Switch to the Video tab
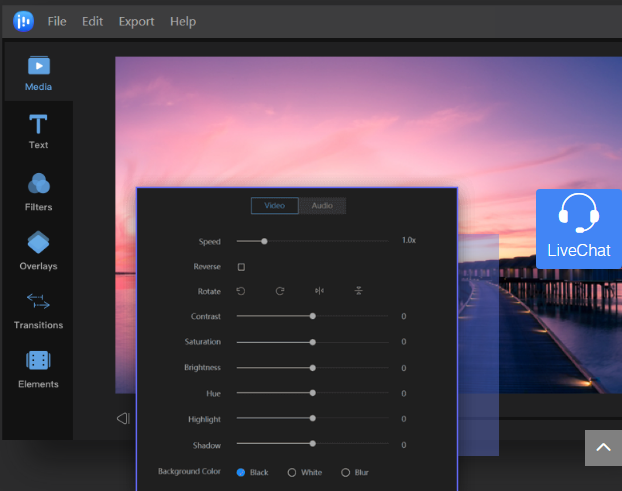 click(x=275, y=205)
